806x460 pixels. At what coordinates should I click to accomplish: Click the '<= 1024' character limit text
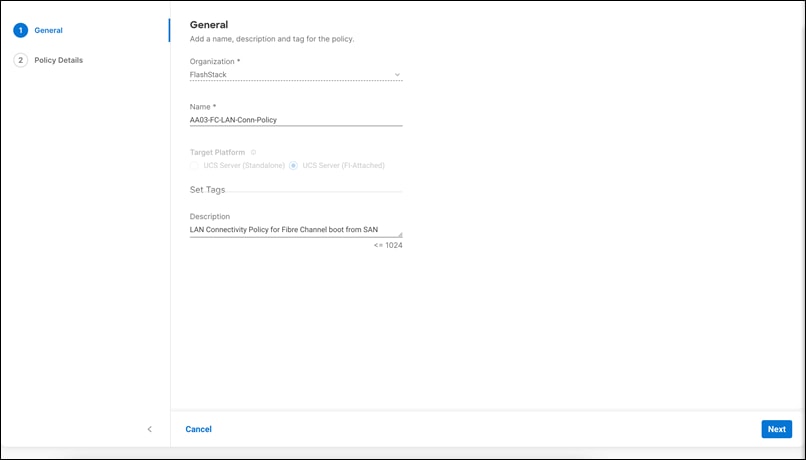coord(388,245)
